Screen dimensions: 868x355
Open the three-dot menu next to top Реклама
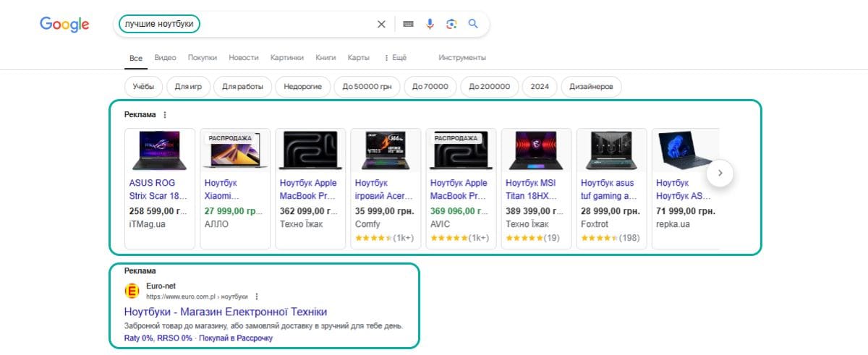click(165, 115)
